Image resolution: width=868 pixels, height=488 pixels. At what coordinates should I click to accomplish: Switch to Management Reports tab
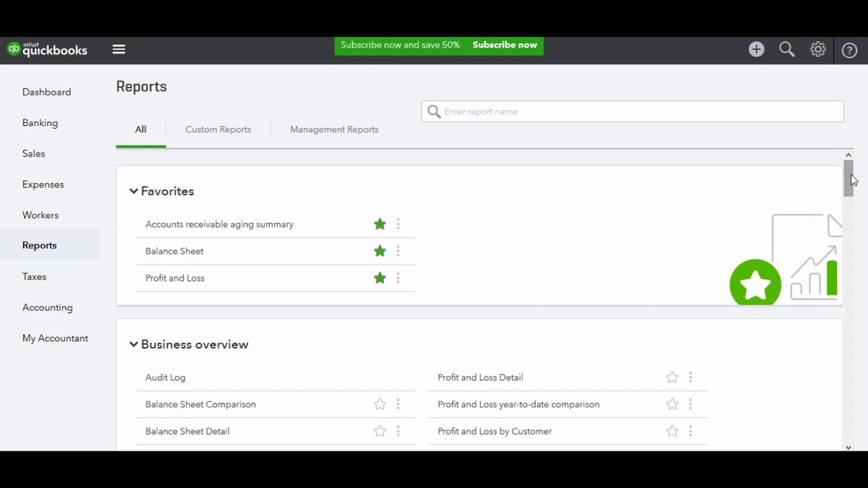(334, 129)
